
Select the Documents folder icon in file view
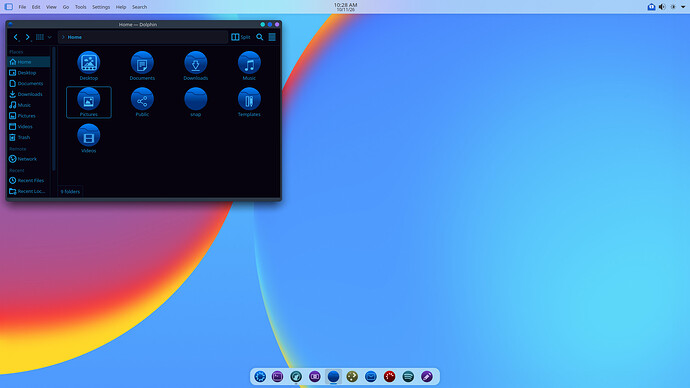pos(142,62)
